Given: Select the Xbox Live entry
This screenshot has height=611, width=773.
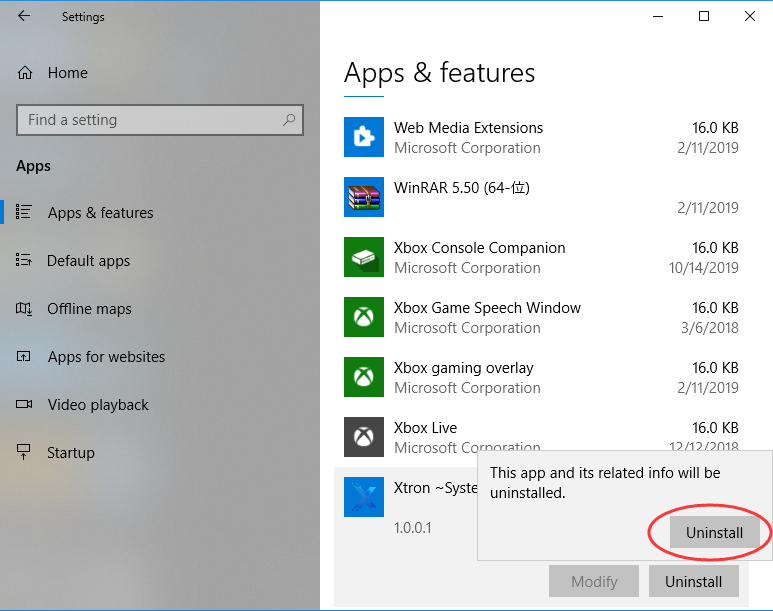Looking at the screenshot, I should coord(541,437).
